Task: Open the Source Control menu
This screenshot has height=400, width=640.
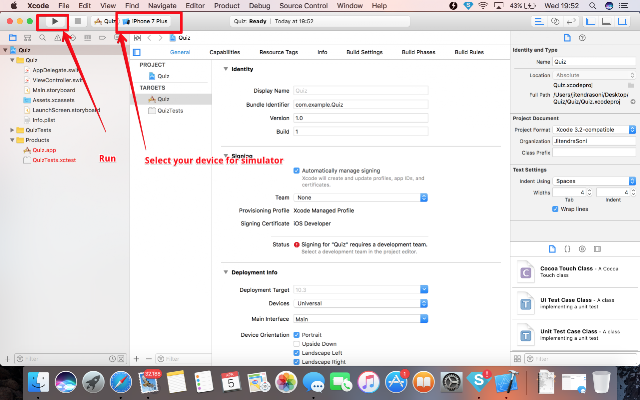Action: (303, 6)
